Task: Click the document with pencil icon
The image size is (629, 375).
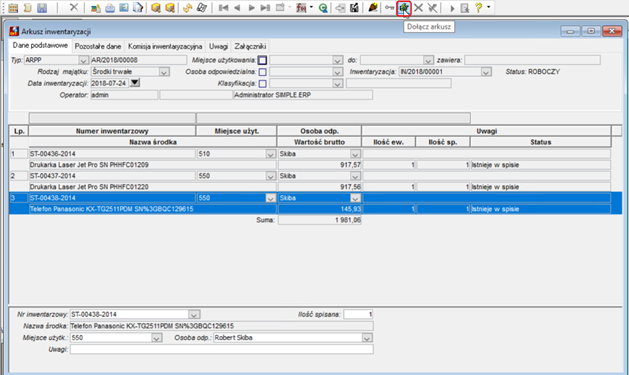Action: [x=138, y=8]
